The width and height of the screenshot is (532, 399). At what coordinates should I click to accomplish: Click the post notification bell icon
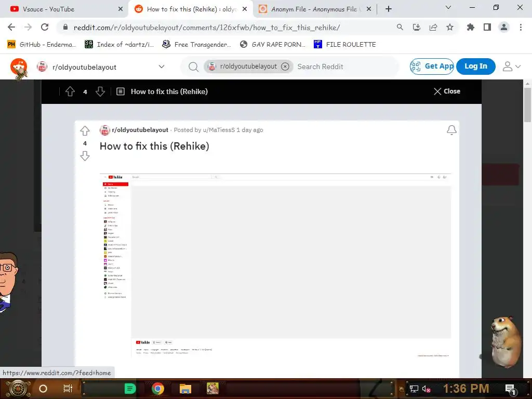(451, 130)
